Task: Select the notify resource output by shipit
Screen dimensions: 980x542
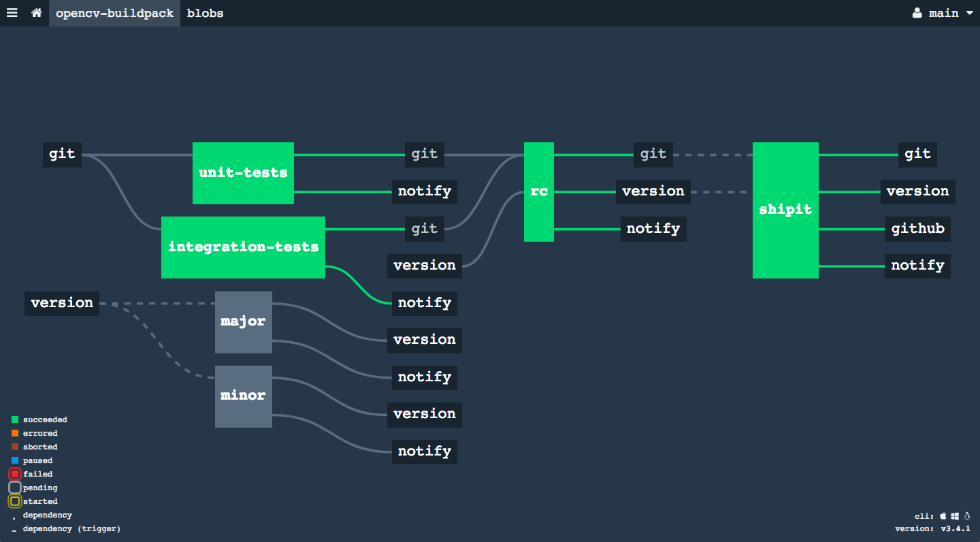Action: pyautogui.click(x=917, y=266)
